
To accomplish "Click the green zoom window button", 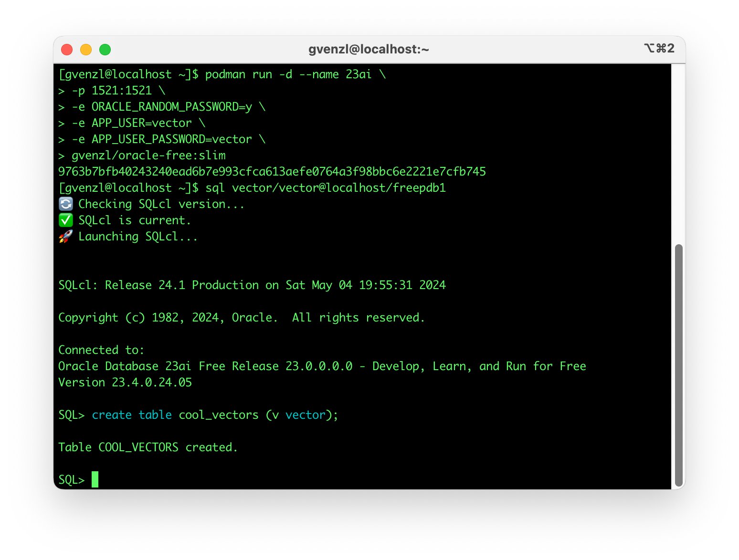I will (x=105, y=50).
